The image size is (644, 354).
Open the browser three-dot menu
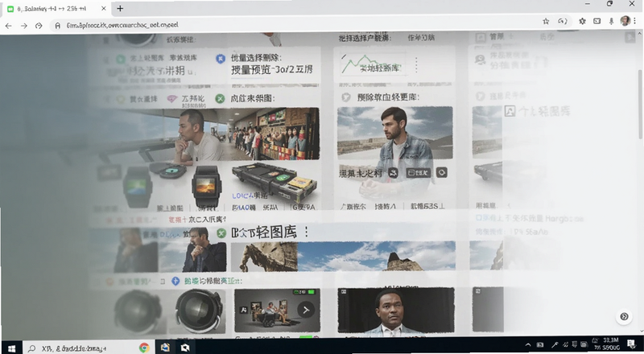click(x=635, y=21)
